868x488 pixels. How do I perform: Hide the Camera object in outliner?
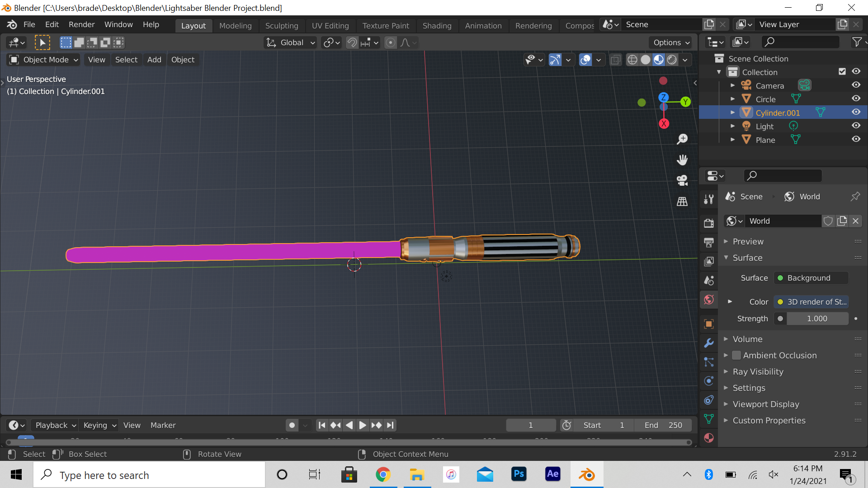(x=856, y=85)
